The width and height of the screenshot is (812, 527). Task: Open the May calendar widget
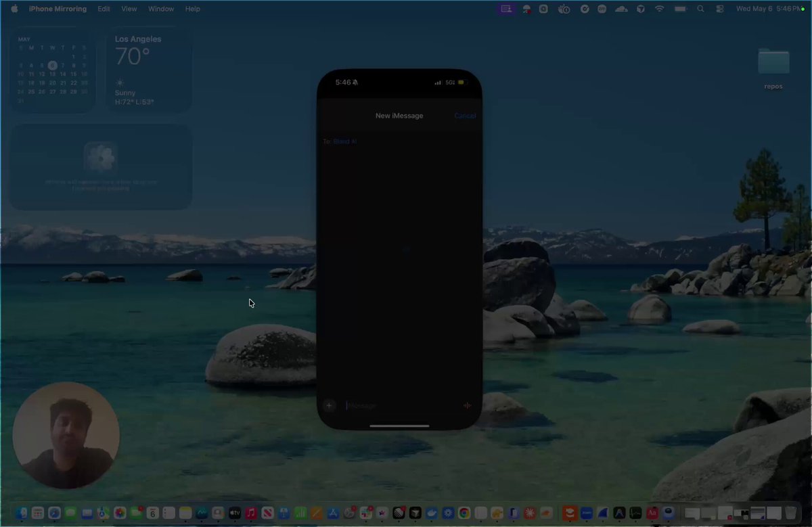tap(53, 70)
